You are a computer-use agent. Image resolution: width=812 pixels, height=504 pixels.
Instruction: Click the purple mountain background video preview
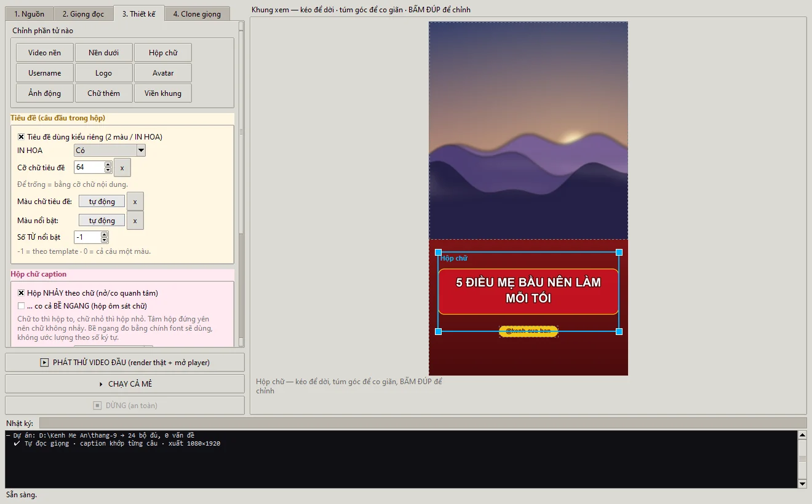(x=528, y=130)
